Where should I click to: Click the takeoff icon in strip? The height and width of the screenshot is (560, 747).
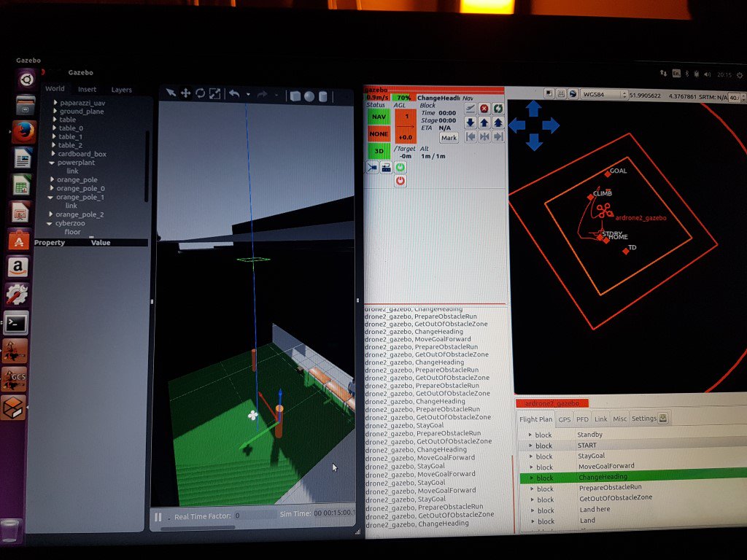[x=471, y=109]
